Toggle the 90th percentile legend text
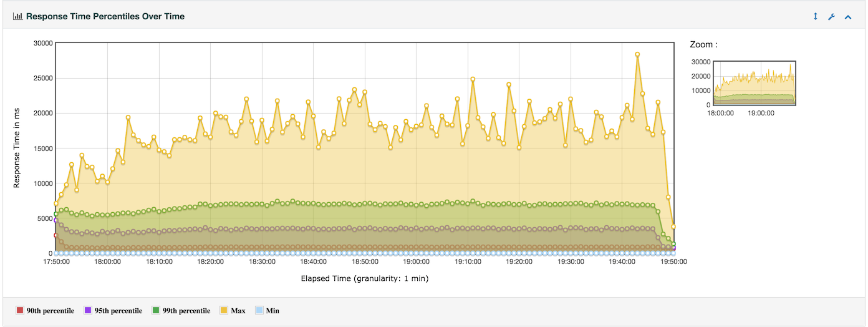868x327 pixels. pos(50,311)
